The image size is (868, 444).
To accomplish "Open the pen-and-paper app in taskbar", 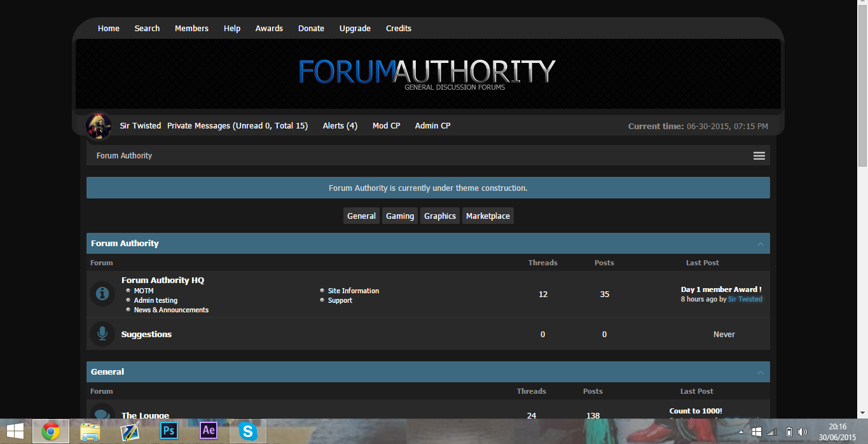I will 130,431.
